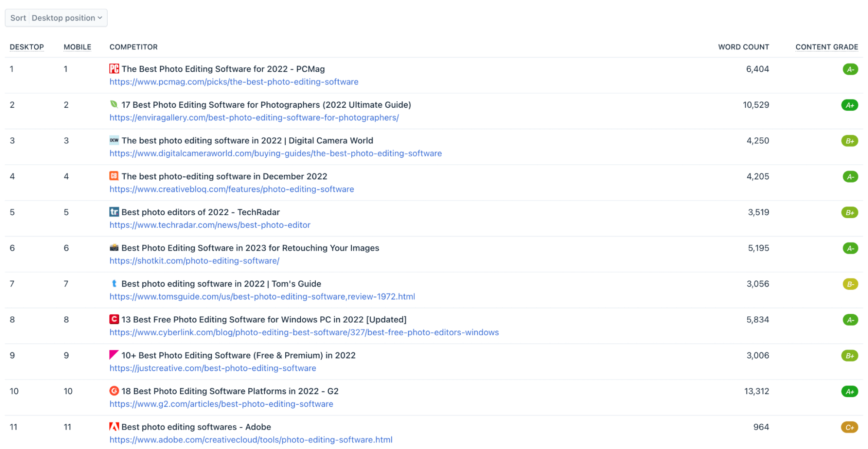
Task: Click word count value 5,834
Action: coord(758,319)
